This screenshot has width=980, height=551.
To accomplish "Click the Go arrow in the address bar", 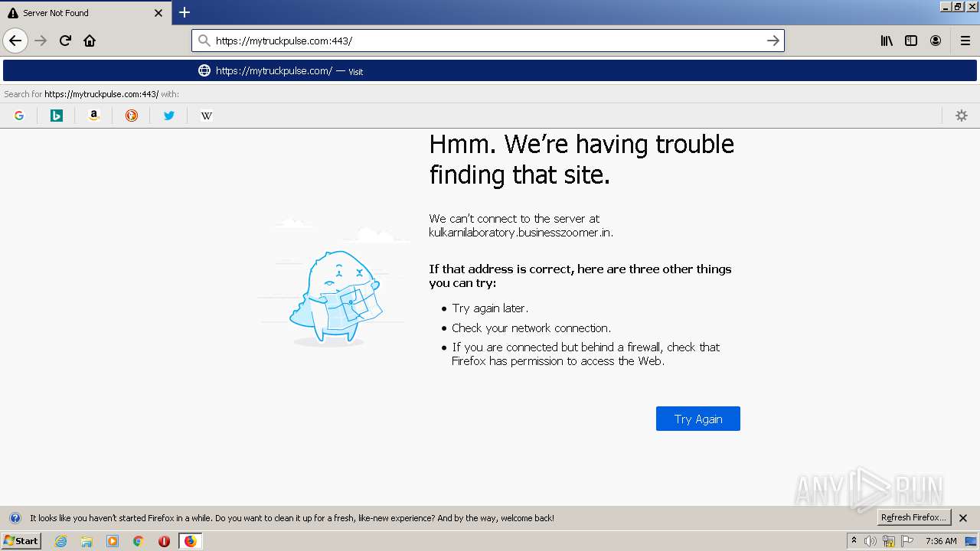I will coord(773,41).
